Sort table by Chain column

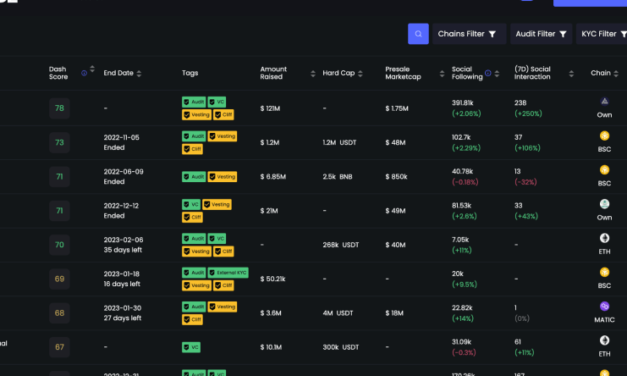[605, 73]
